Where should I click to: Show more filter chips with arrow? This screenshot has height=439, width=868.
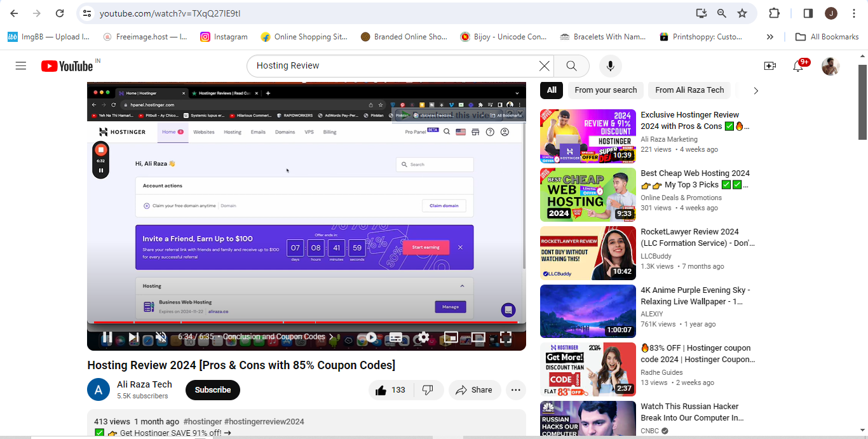(756, 90)
